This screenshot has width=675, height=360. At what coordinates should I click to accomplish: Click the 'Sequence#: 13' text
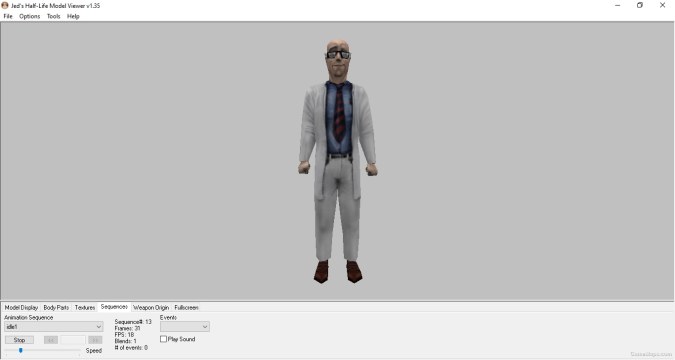tap(133, 322)
